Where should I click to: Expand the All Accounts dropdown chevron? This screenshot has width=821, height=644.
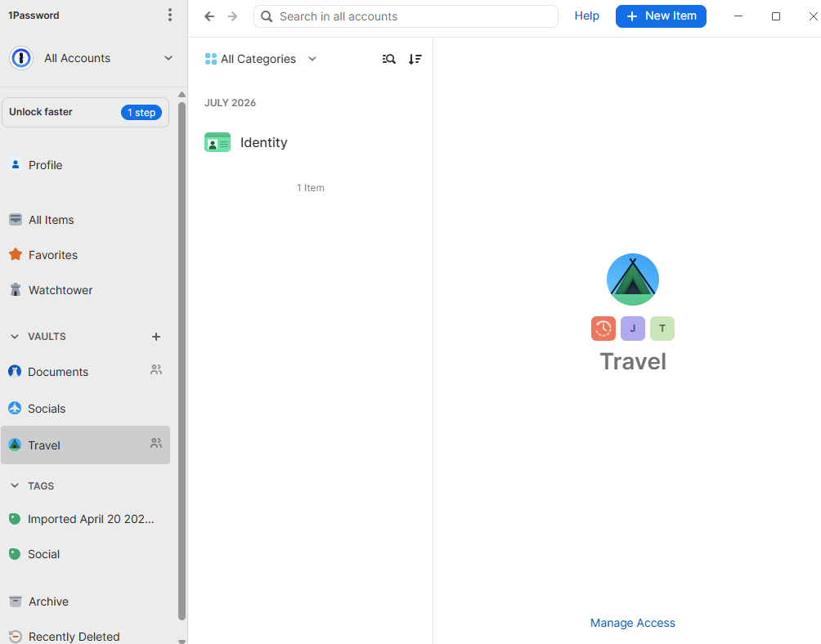point(168,58)
